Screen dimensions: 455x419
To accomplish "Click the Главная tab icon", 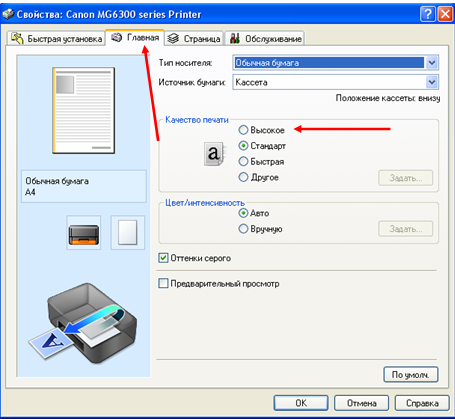I will pyautogui.click(x=117, y=37).
